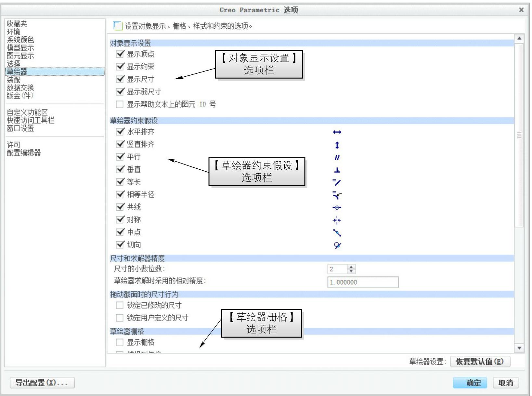The image size is (532, 396).
Task: Toggle 相等半径 constraint checkbox
Action: (x=120, y=194)
